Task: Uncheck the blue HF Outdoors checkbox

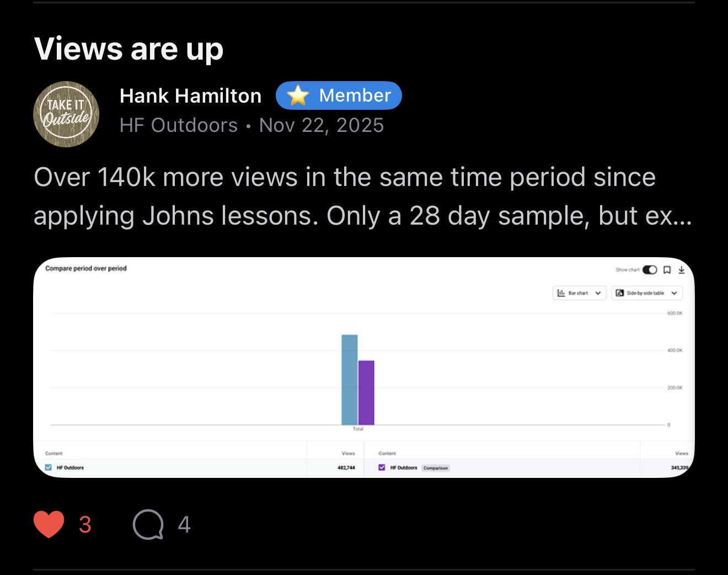Action: tap(48, 467)
